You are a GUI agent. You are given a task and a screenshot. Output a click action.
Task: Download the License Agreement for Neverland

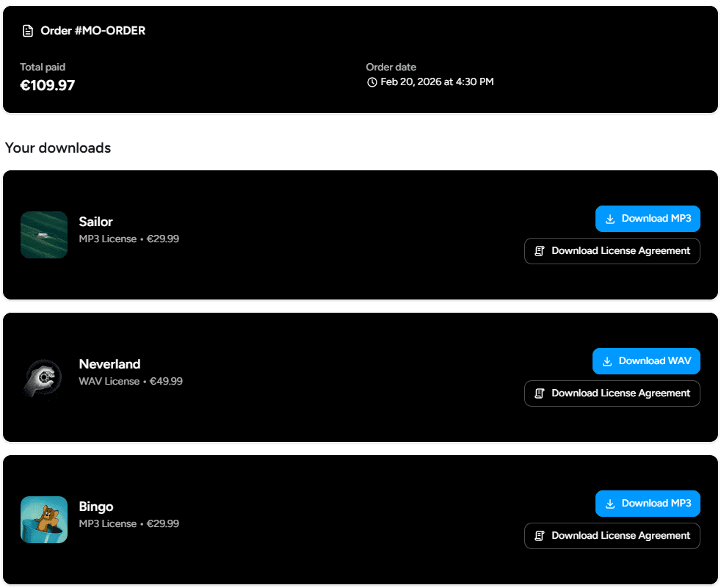tap(612, 393)
